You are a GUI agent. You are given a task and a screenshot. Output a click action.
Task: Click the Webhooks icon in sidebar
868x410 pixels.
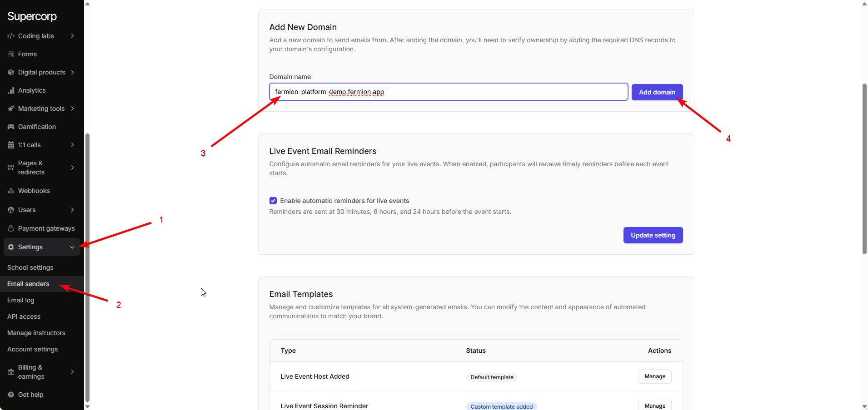(x=11, y=191)
